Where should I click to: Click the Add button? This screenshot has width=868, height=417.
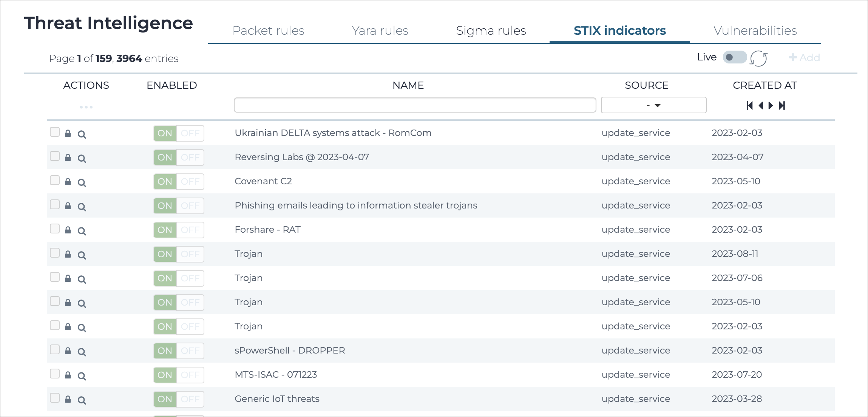tap(805, 58)
